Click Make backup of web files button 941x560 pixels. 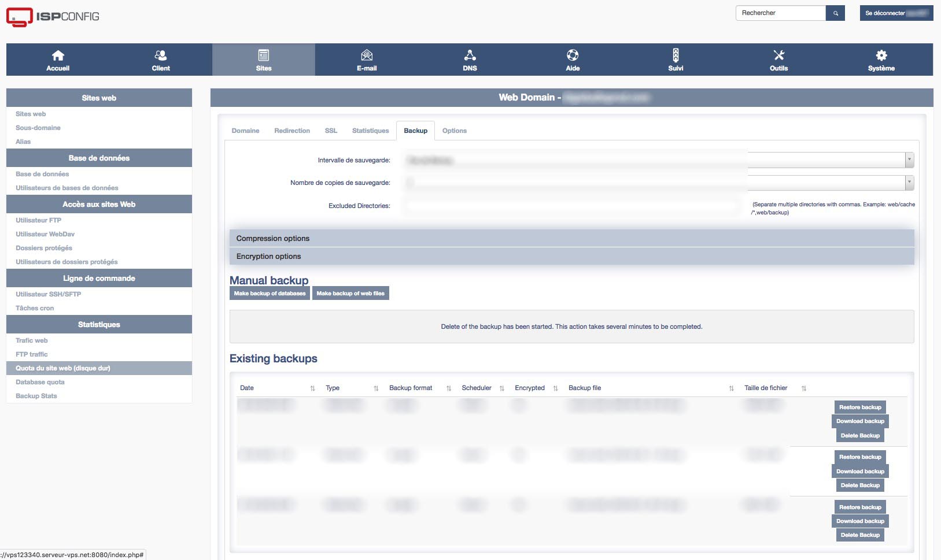350,294
